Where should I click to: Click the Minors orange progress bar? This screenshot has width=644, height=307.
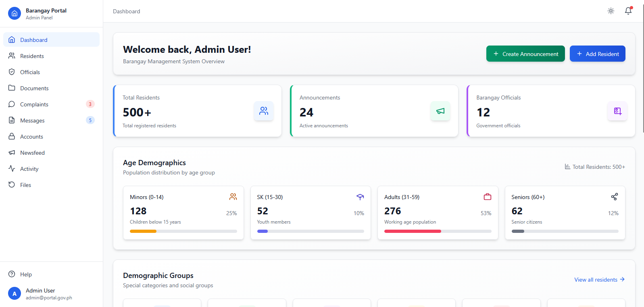point(143,231)
